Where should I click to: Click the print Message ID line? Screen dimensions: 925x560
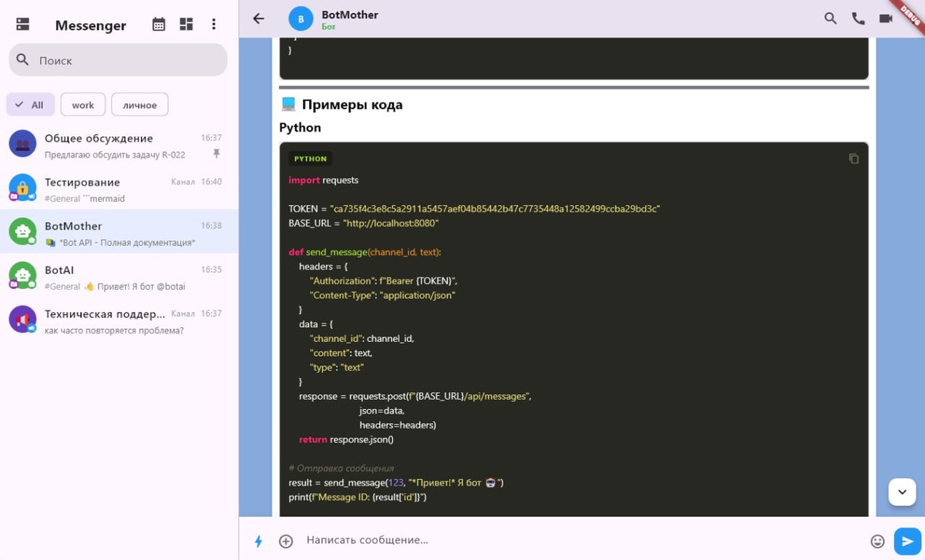point(358,498)
